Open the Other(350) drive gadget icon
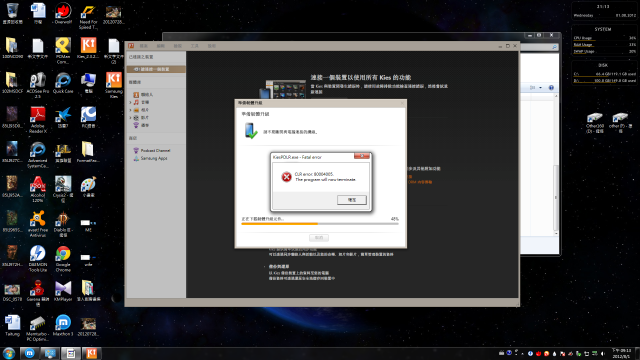Viewport: 640px width, 360px height. (595, 123)
